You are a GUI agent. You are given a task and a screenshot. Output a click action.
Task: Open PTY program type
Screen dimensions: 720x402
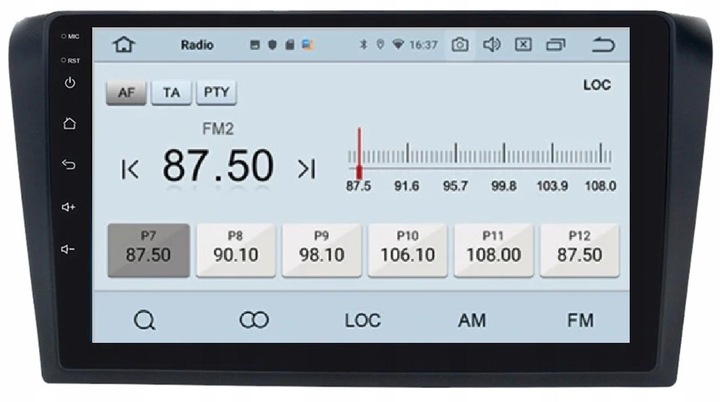tap(217, 93)
